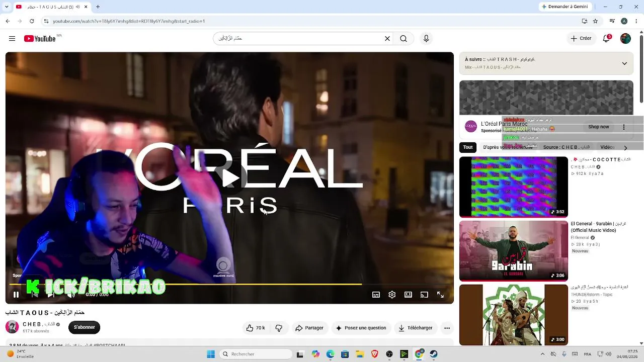Open the L'Oréal Paris Maroc advertiser logo
Screen dimensions: 644x362
point(471,126)
